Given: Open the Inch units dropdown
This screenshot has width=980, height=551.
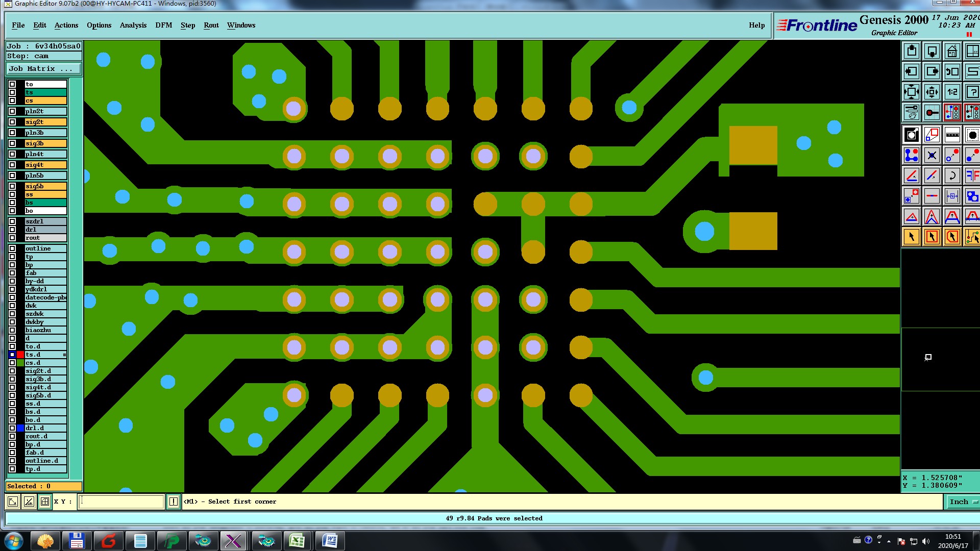Looking at the screenshot, I should (963, 502).
